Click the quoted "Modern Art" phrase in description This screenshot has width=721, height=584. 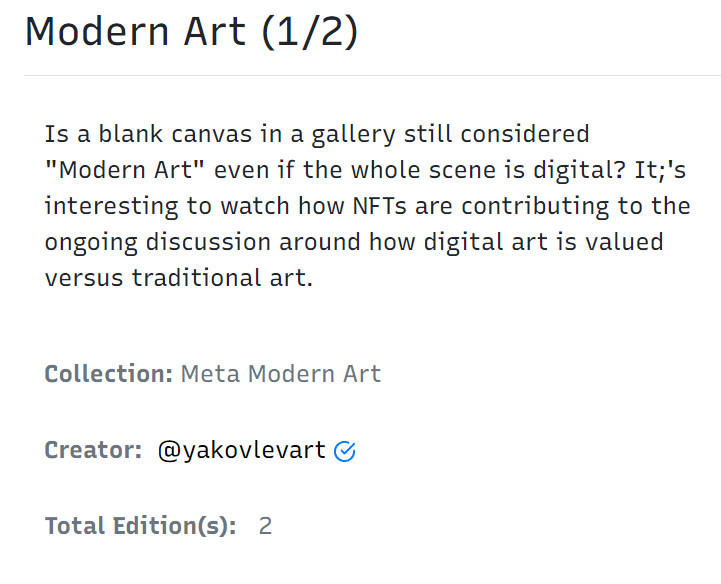tap(125, 170)
